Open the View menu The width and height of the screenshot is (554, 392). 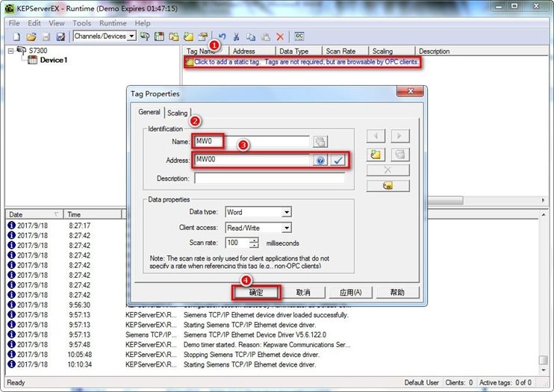[57, 23]
